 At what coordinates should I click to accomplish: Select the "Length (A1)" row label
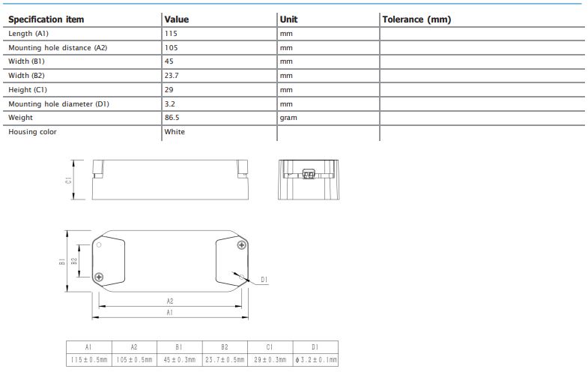28,34
